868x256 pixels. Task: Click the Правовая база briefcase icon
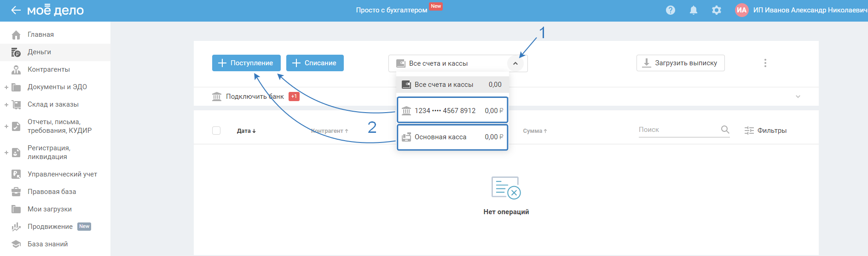tap(16, 192)
